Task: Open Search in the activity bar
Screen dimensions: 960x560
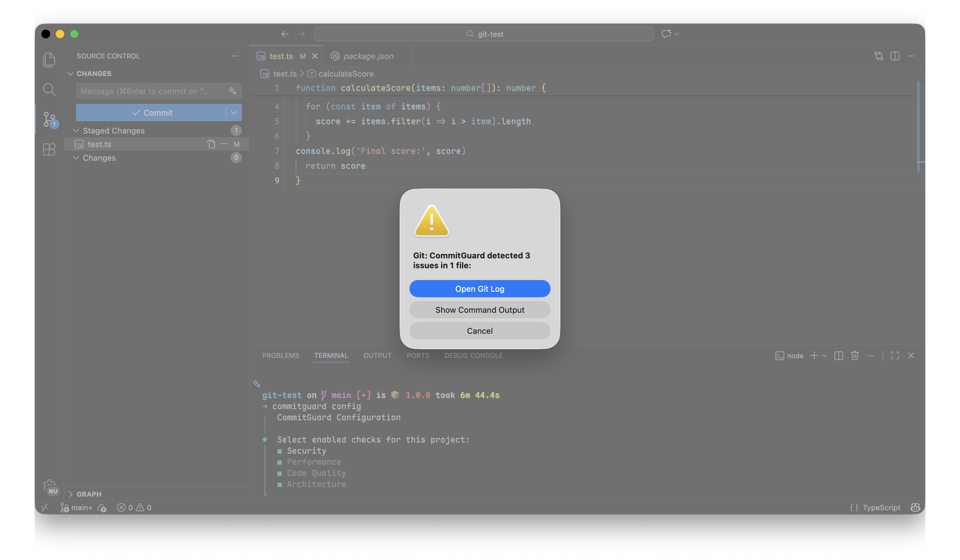Action: coord(49,89)
